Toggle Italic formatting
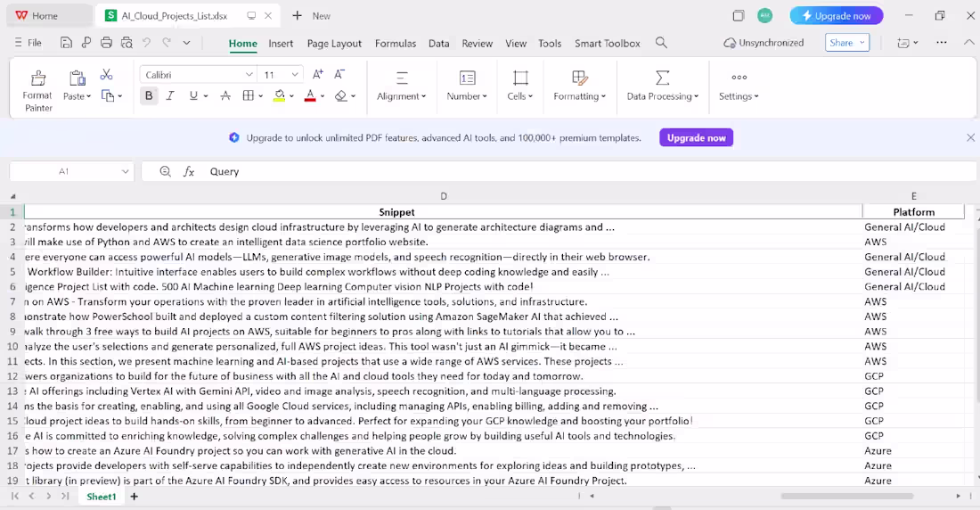The height and width of the screenshot is (510, 980). coord(170,95)
